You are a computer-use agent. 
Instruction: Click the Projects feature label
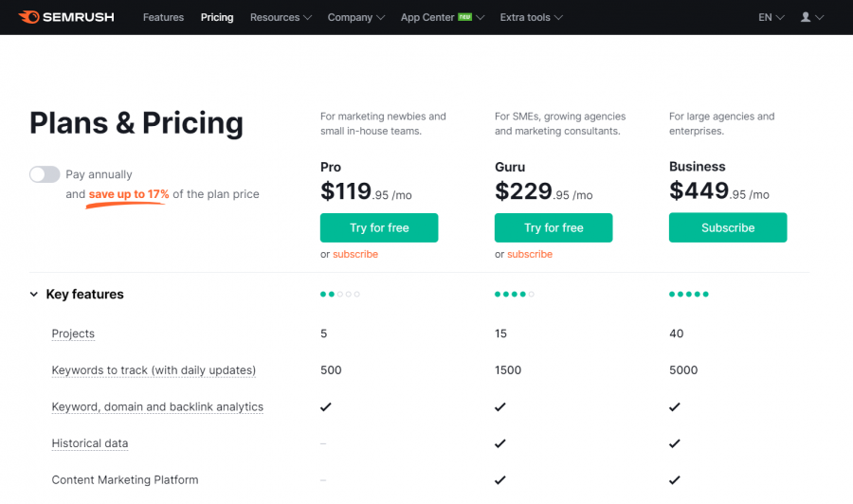pyautogui.click(x=73, y=333)
